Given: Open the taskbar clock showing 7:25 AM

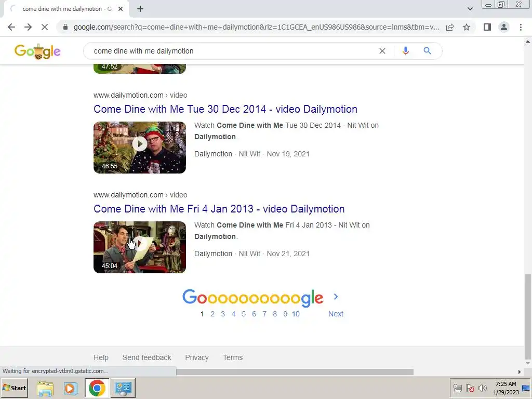Looking at the screenshot, I should pos(506,388).
